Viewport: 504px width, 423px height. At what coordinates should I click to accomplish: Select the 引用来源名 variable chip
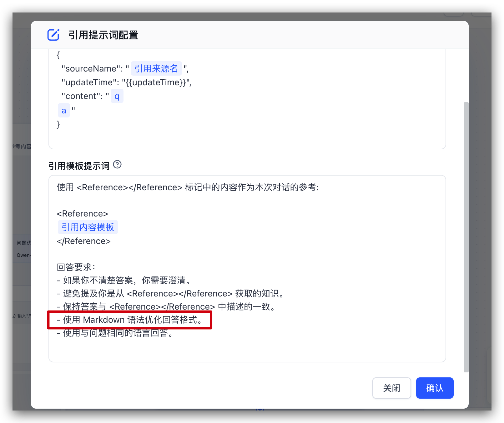coord(156,68)
